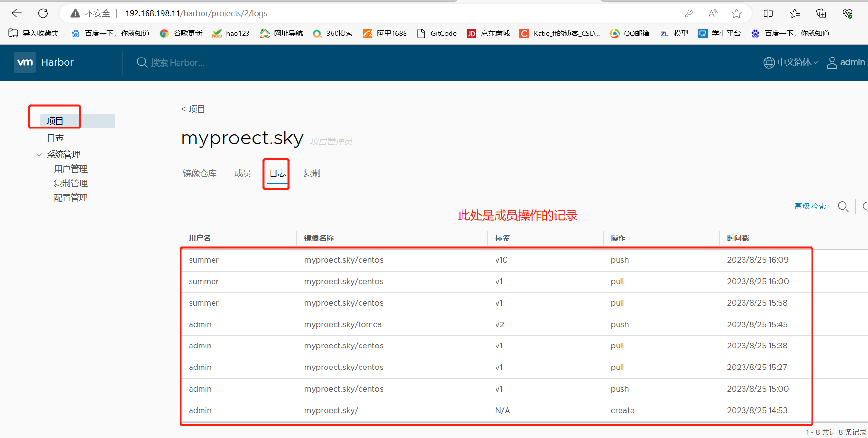Open 配置管理 in the sidebar

click(70, 198)
